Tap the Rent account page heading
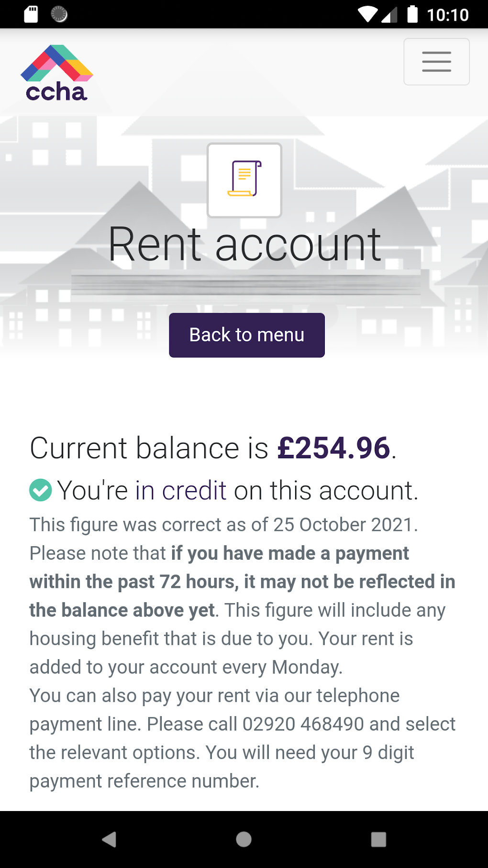The image size is (488, 868). 244,245
